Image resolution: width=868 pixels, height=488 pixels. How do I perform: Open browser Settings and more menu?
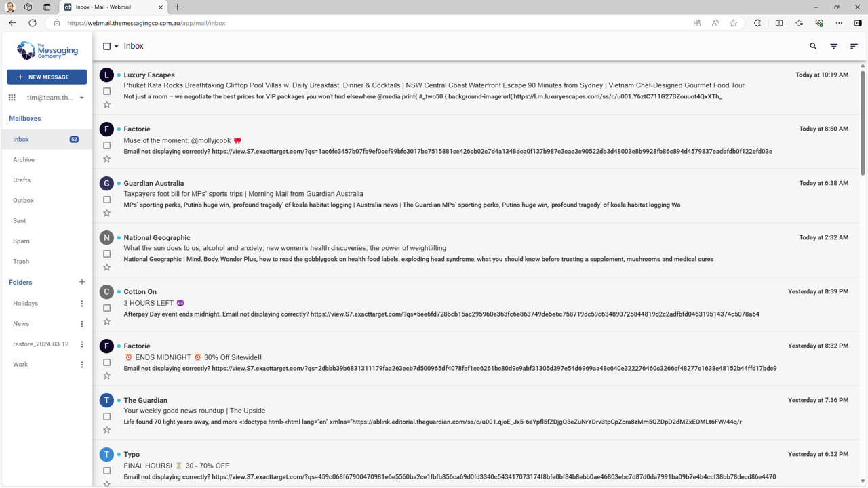[839, 23]
